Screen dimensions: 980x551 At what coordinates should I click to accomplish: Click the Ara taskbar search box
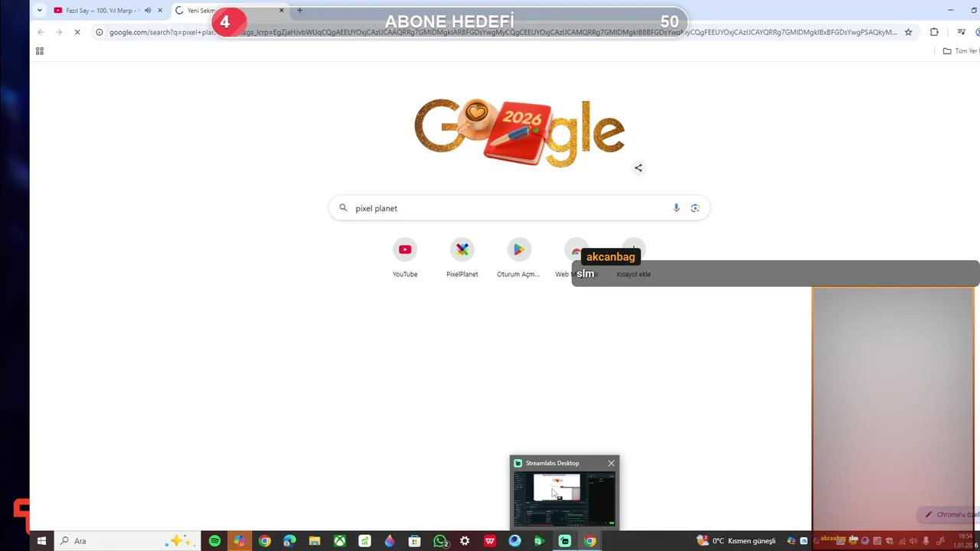tap(126, 541)
